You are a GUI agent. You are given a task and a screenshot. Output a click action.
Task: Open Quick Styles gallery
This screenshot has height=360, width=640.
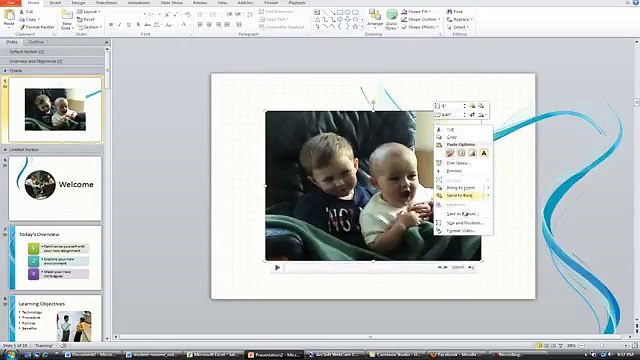391,19
